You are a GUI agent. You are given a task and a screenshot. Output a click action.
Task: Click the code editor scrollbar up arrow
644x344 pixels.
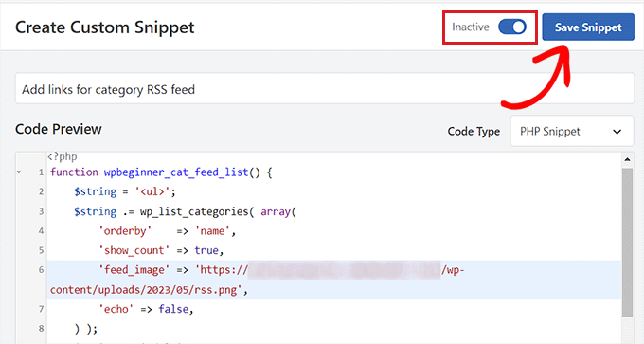tap(627, 159)
